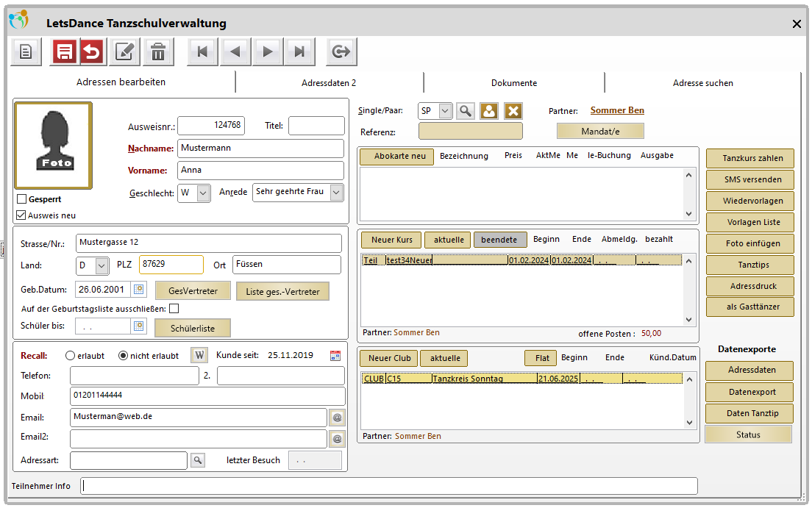The image size is (812, 508).
Task: Click the LetsDance app logo icon
Action: coord(18,21)
